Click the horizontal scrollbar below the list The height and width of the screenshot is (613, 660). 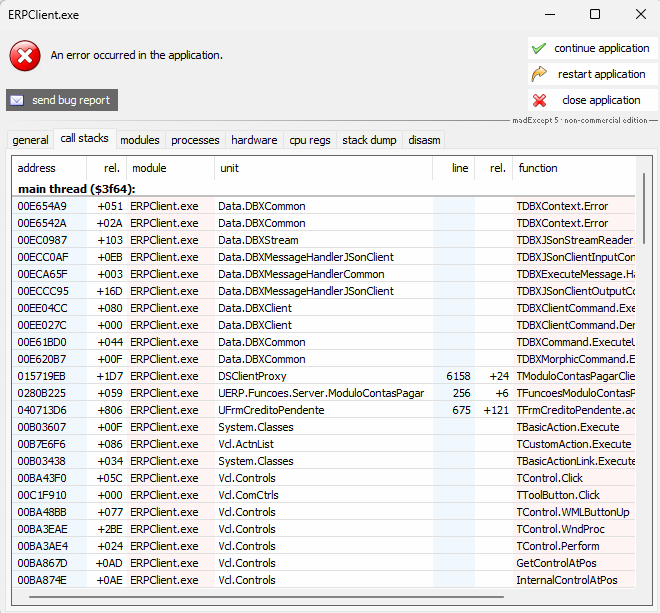pyautogui.click(x=320, y=597)
